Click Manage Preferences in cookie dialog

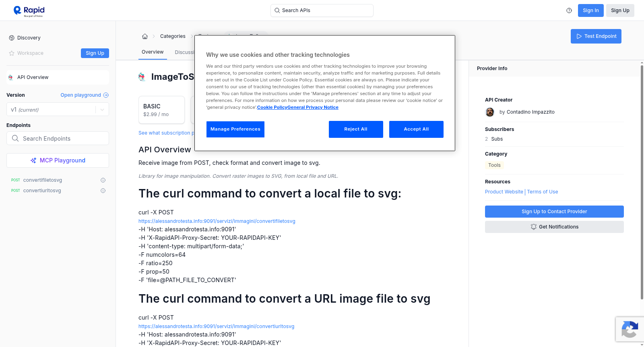coord(235,129)
